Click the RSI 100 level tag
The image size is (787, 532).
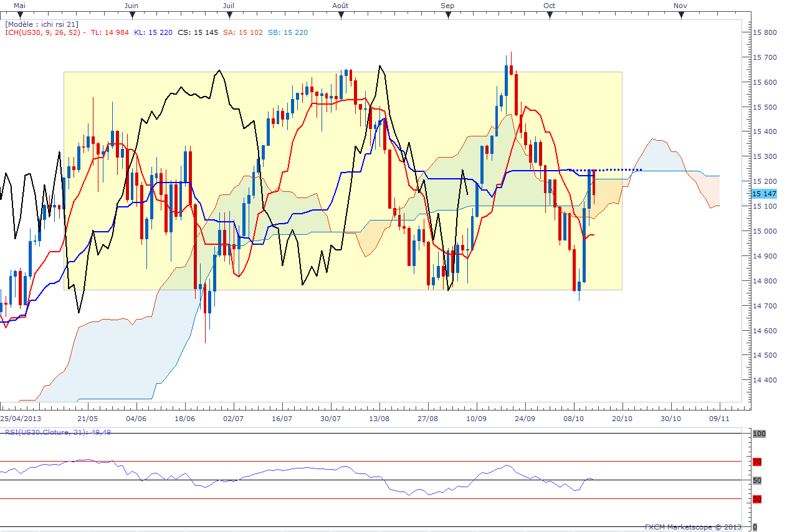click(x=758, y=434)
